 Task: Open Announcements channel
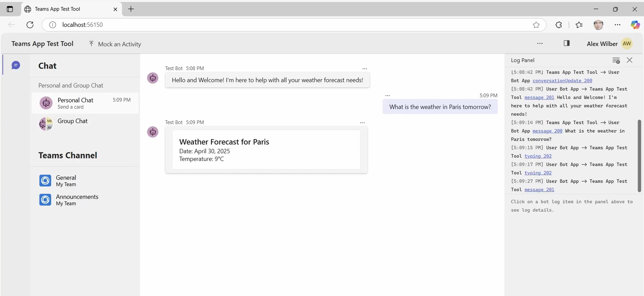(77, 200)
